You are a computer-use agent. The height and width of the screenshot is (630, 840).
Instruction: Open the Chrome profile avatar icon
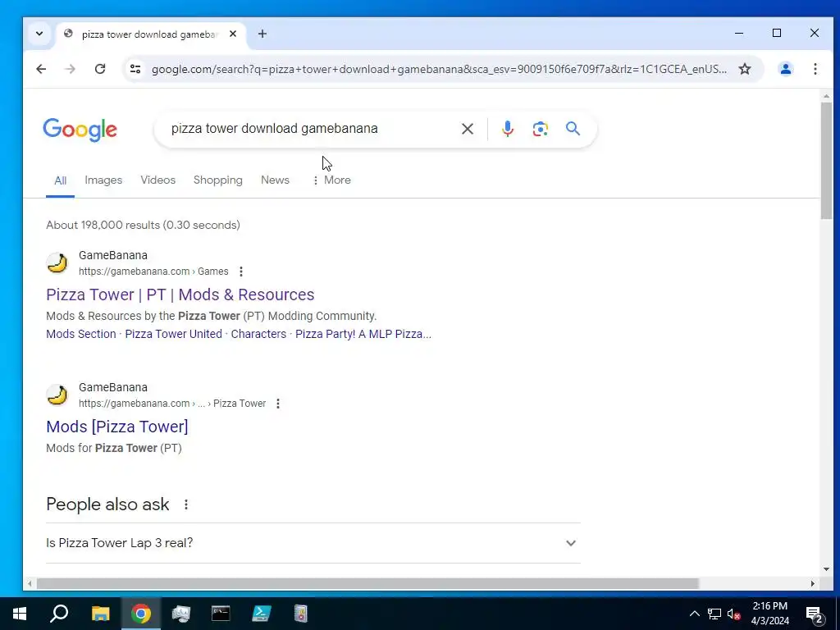785,69
